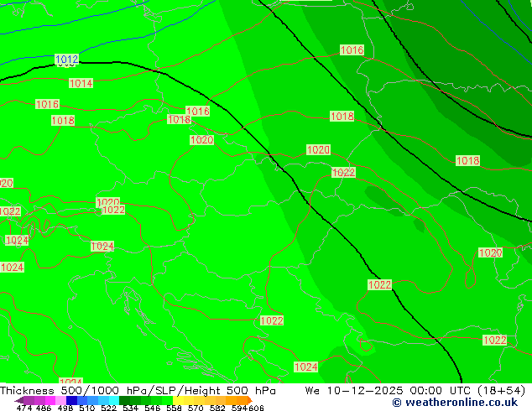Click the legend value 582
This screenshot has height=411, width=532.
pyautogui.click(x=217, y=408)
